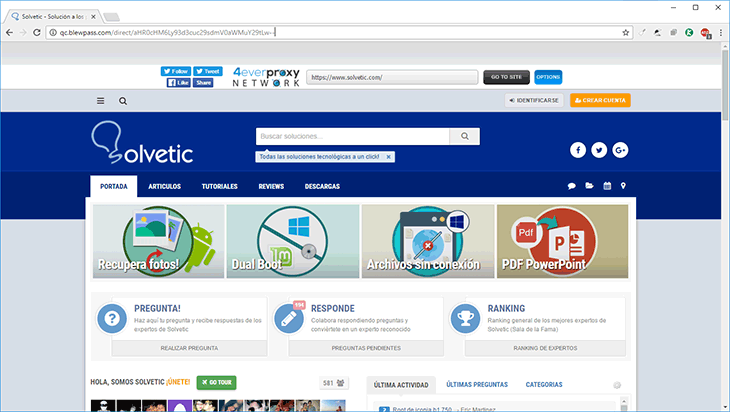The height and width of the screenshot is (412, 730).
Task: Open the TUTORIALES menu item
Action: coord(220,186)
